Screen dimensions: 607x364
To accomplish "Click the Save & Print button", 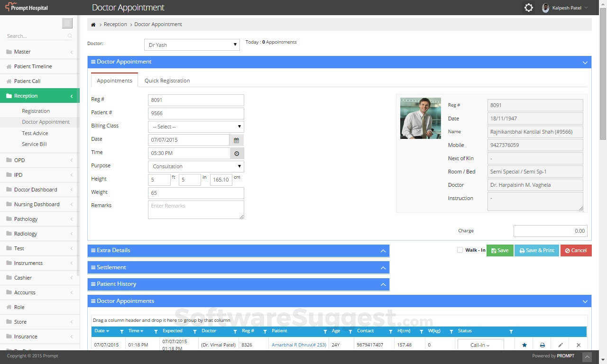I will click(536, 250).
